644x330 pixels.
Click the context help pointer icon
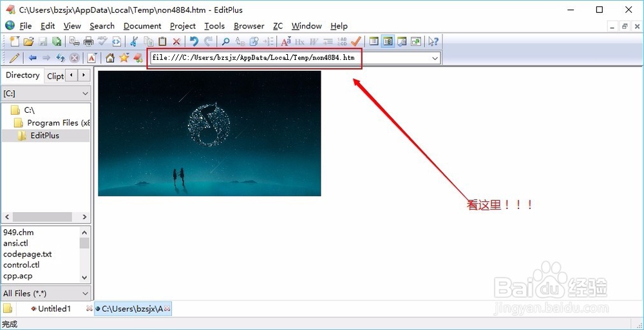coord(433,41)
